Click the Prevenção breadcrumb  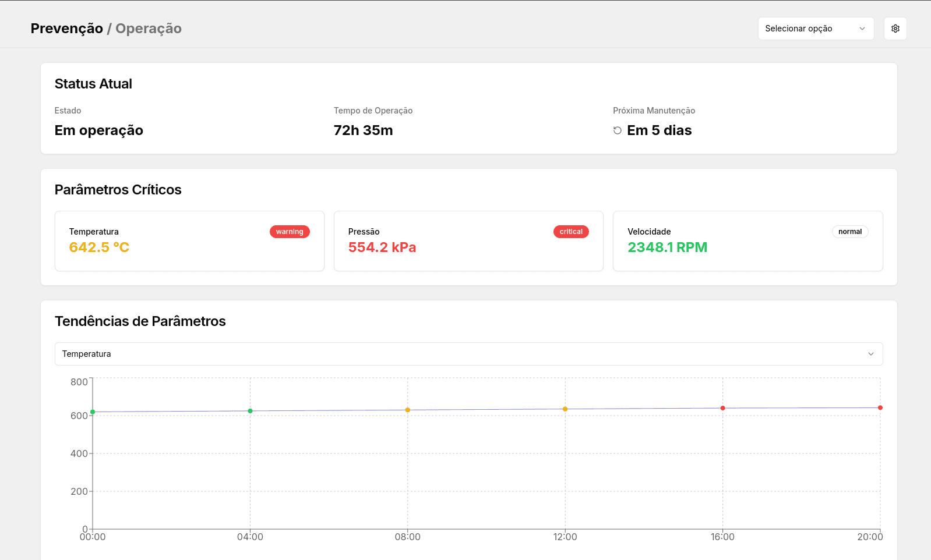67,29
